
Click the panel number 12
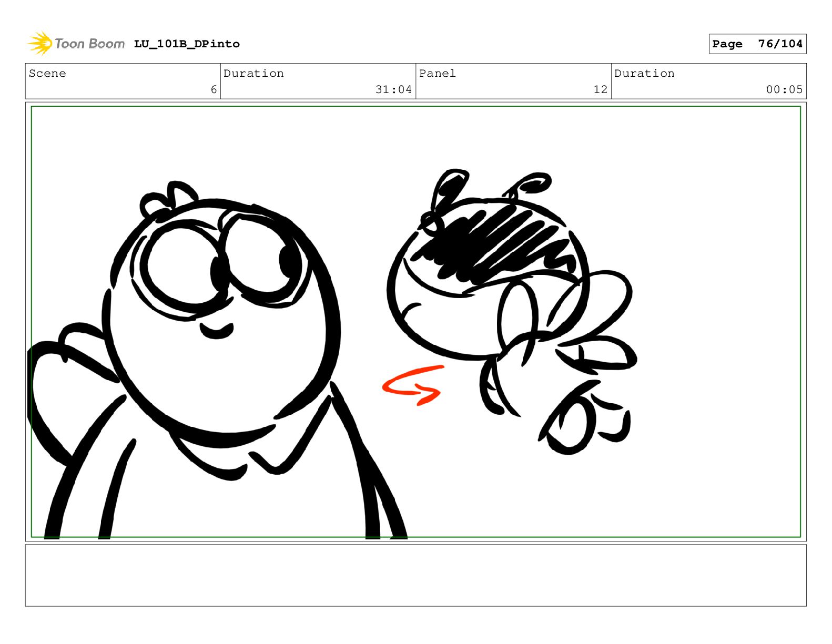601,90
